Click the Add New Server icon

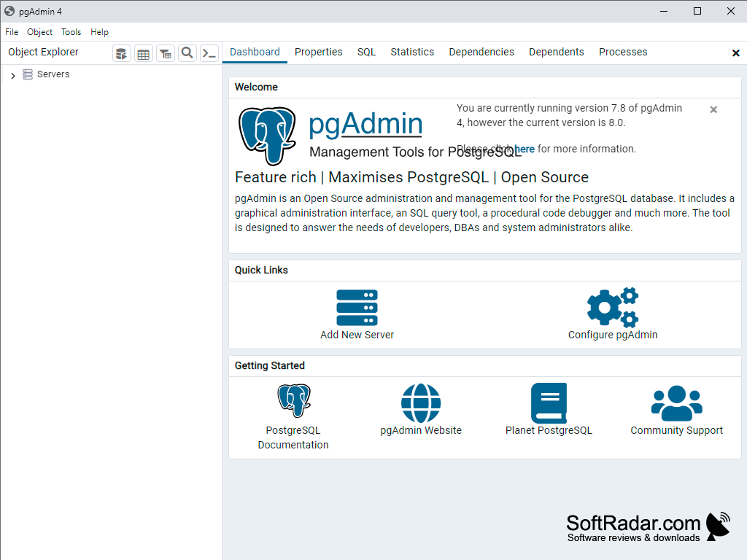[357, 308]
